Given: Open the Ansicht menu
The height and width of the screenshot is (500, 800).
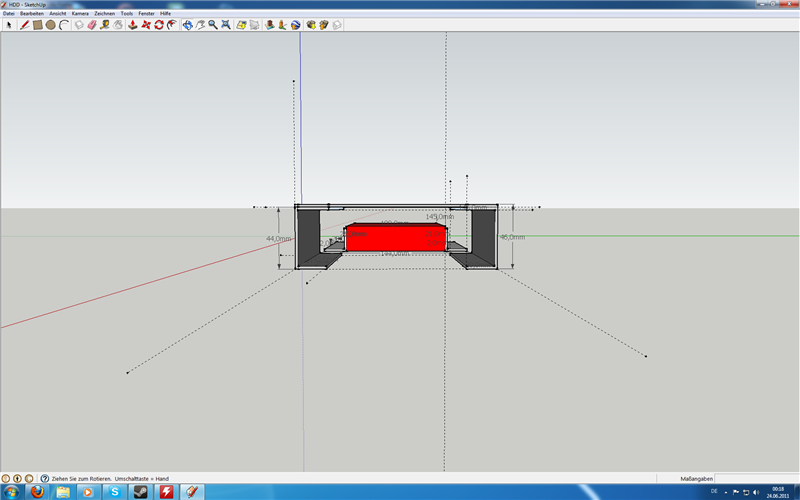Looking at the screenshot, I should point(58,14).
